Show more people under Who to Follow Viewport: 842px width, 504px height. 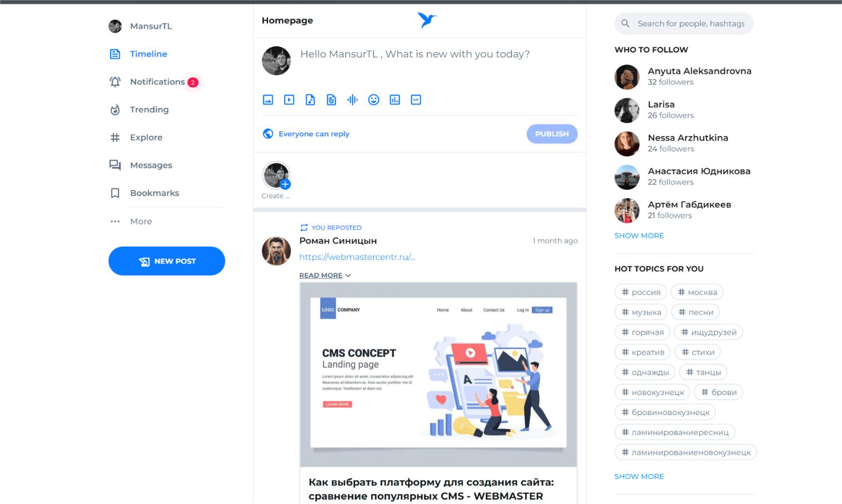pyautogui.click(x=639, y=236)
